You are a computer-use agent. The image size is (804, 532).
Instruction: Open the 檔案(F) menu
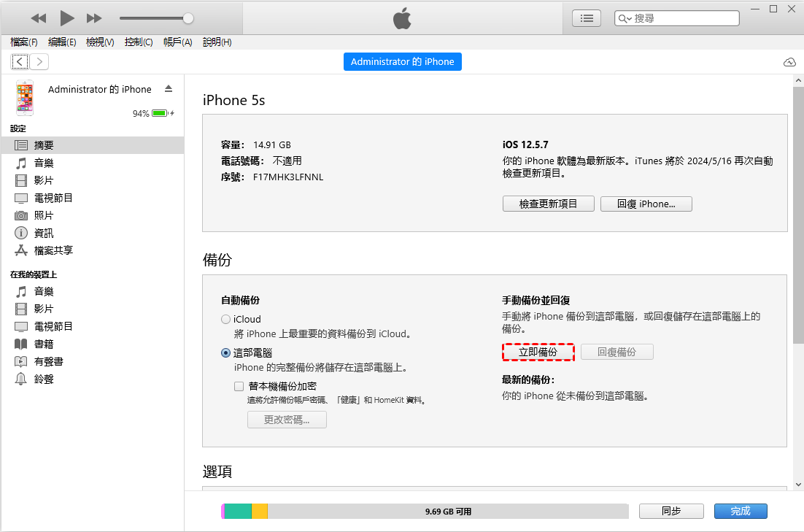24,42
